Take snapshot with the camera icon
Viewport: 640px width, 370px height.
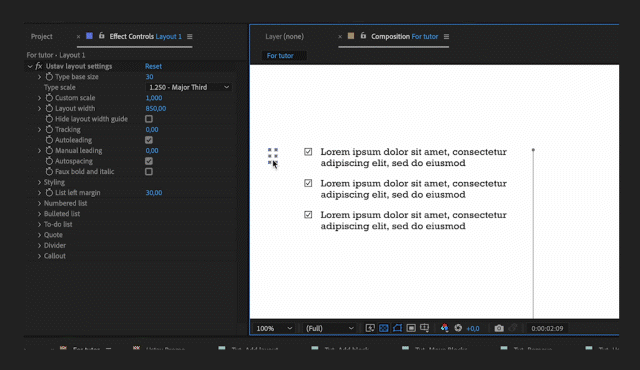pos(499,328)
